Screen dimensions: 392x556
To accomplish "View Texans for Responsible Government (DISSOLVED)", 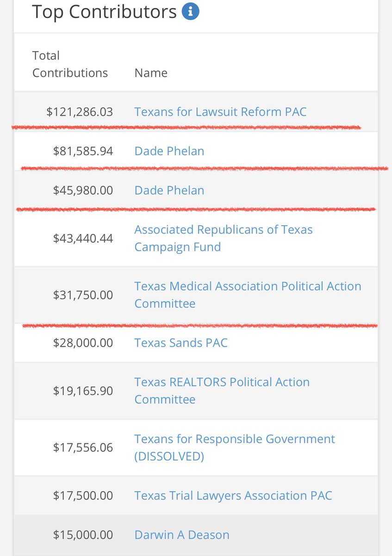I will [235, 448].
